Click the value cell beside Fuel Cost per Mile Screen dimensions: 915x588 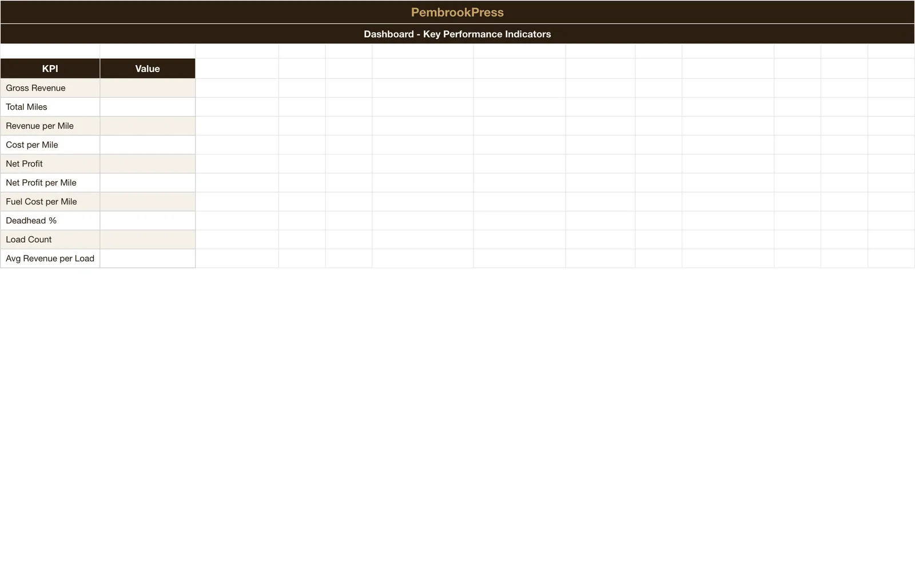click(x=148, y=201)
